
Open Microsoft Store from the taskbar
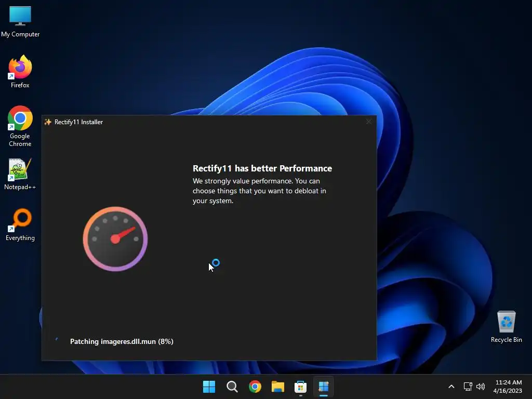(301, 387)
